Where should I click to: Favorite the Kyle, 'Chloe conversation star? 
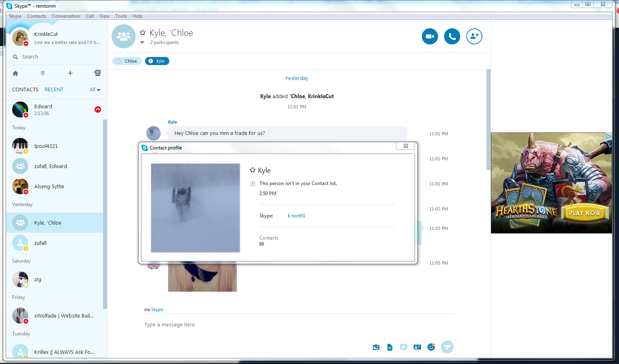click(143, 33)
